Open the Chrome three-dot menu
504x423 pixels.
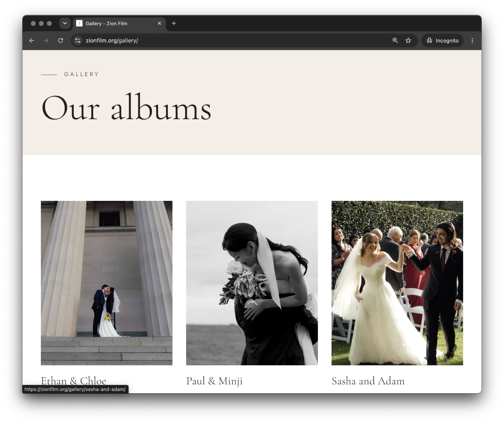tap(472, 40)
